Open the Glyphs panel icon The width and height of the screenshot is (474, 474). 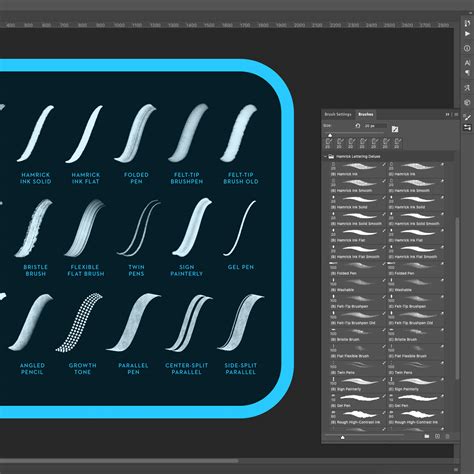tap(467, 88)
